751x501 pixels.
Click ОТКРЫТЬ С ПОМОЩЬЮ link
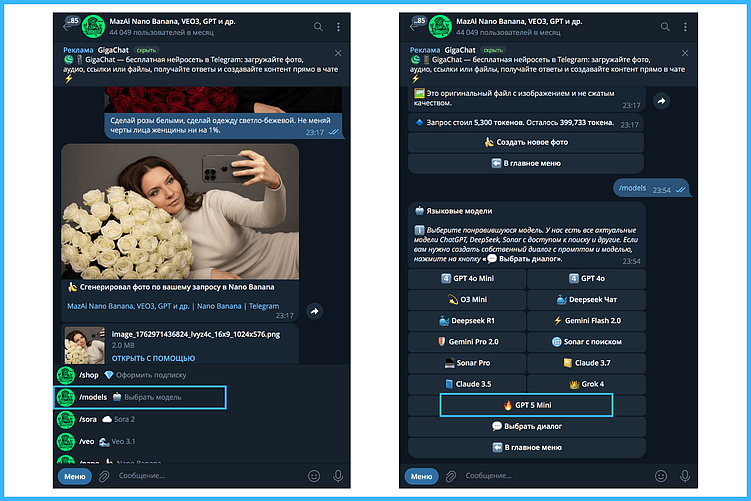coord(153,358)
